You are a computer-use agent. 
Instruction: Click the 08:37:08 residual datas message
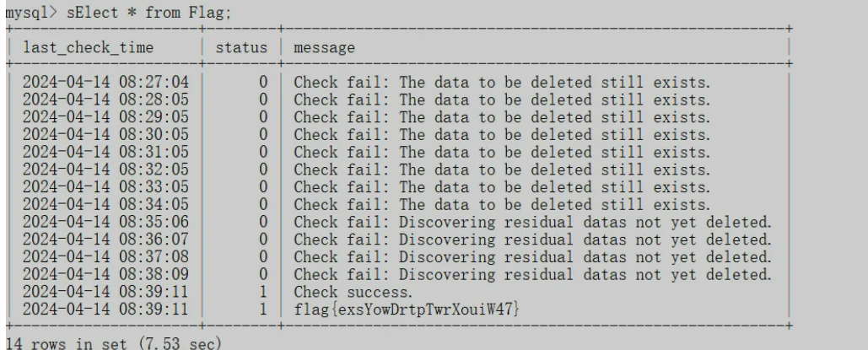pos(532,257)
